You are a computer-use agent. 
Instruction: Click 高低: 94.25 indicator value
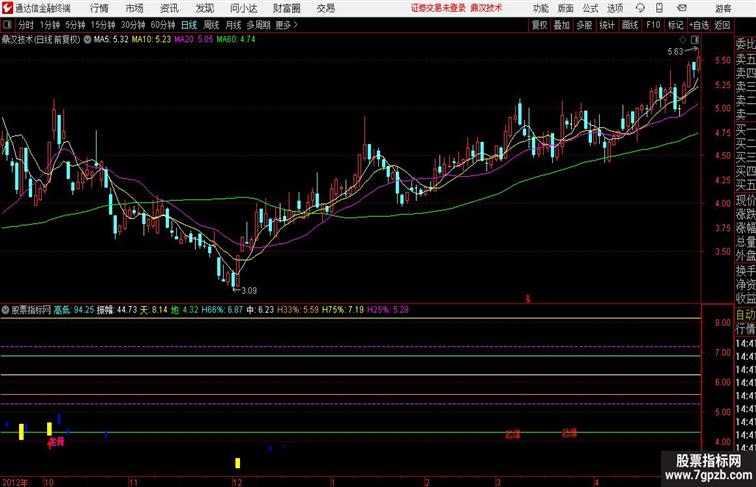click(x=74, y=310)
